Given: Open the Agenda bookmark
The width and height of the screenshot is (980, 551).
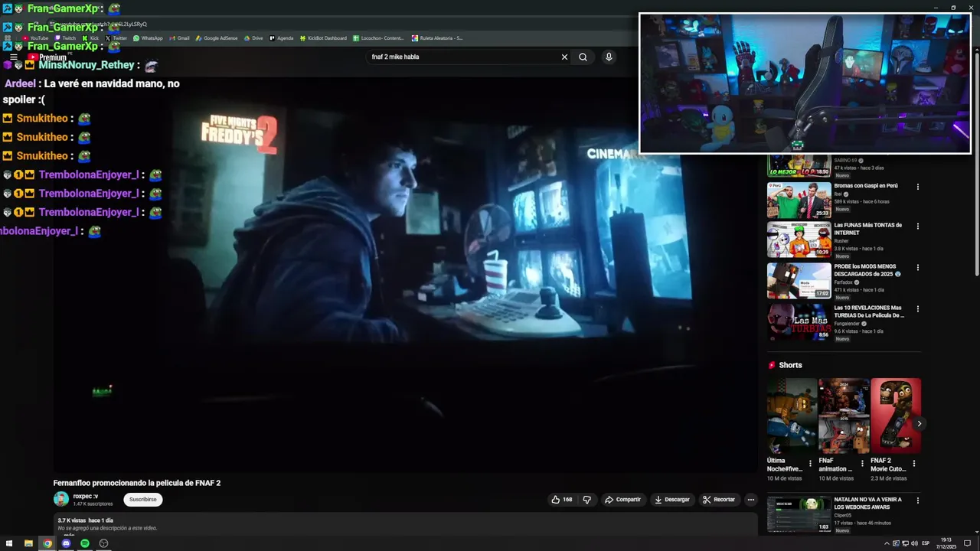Looking at the screenshot, I should pos(281,38).
